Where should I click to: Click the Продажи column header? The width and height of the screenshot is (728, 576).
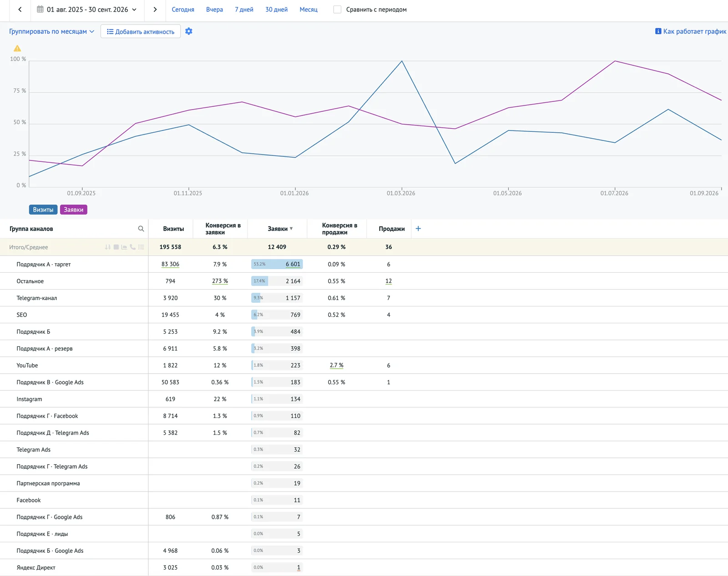coord(392,229)
